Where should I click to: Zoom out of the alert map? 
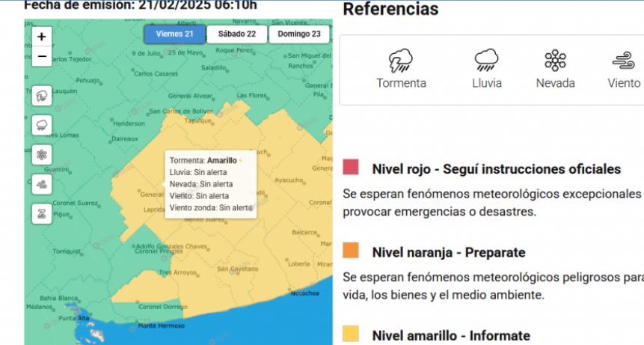41,56
